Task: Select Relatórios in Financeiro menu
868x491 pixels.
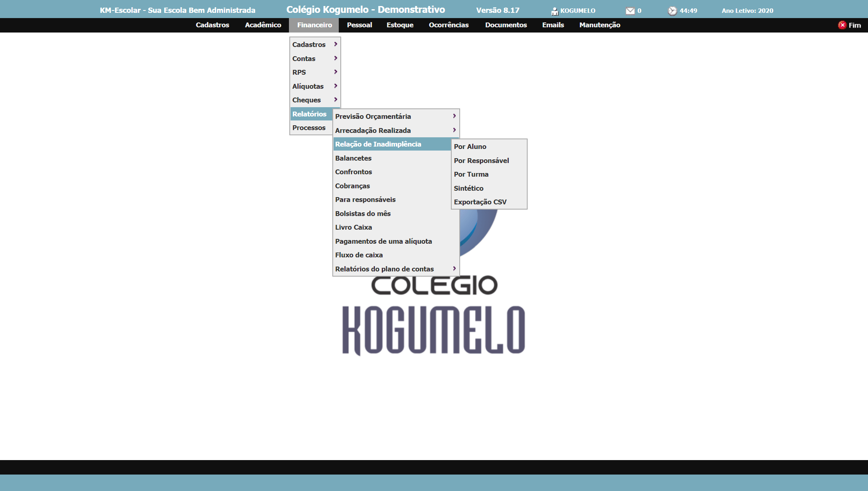Action: (311, 114)
